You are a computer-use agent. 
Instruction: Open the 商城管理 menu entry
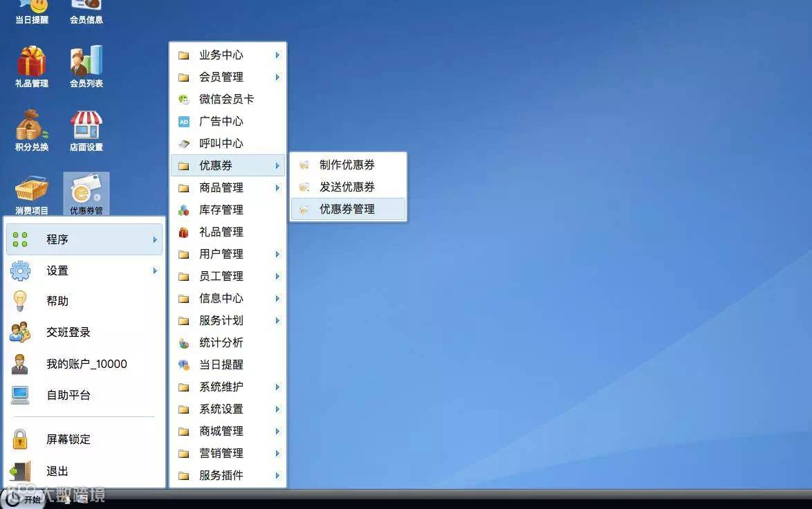point(228,432)
